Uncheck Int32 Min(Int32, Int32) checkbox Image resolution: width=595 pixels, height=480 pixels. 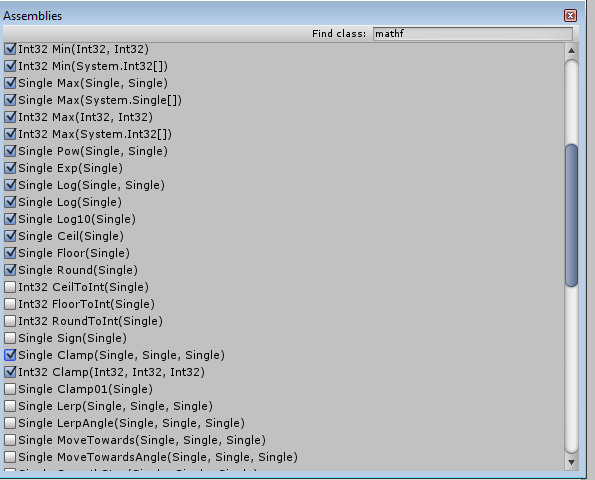point(10,49)
